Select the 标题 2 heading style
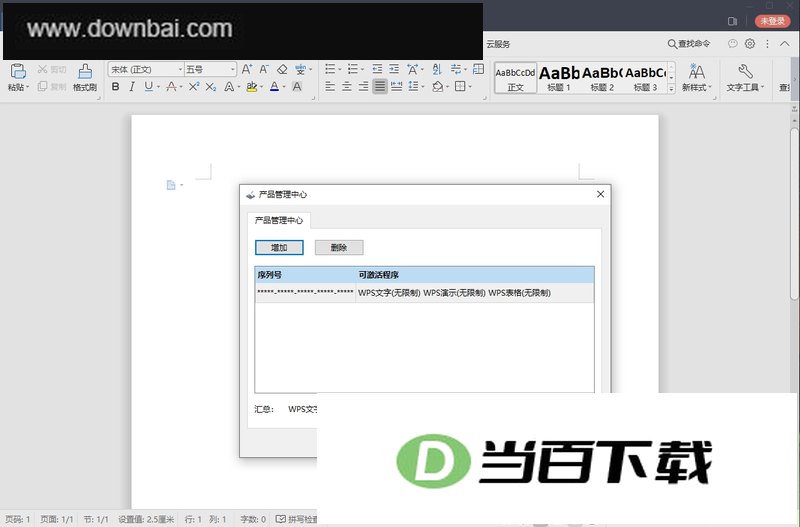 coord(602,78)
